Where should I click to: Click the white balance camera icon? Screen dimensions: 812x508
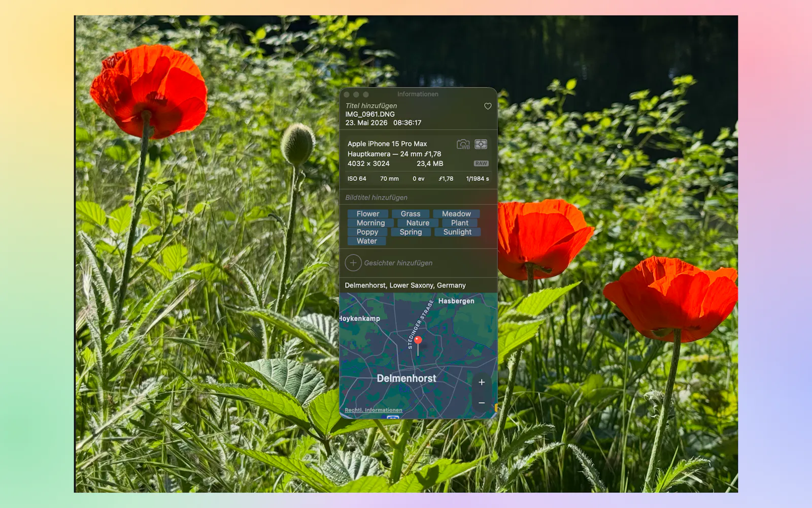click(x=463, y=144)
